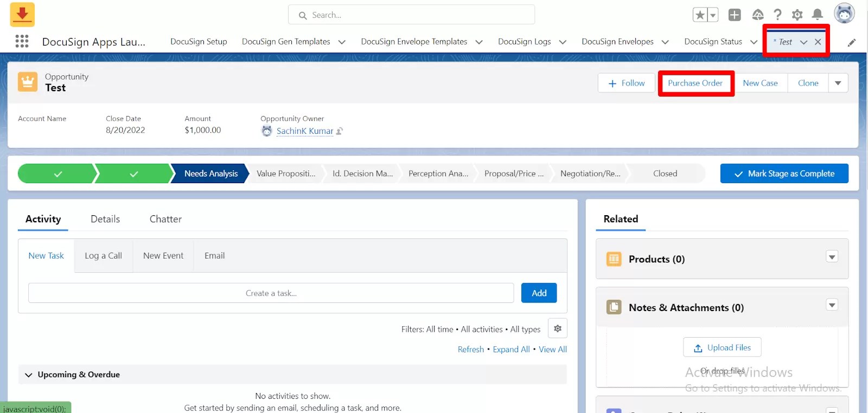Open the Notes & Attachments dropdown arrow
This screenshot has height=413, width=868.
point(832,305)
